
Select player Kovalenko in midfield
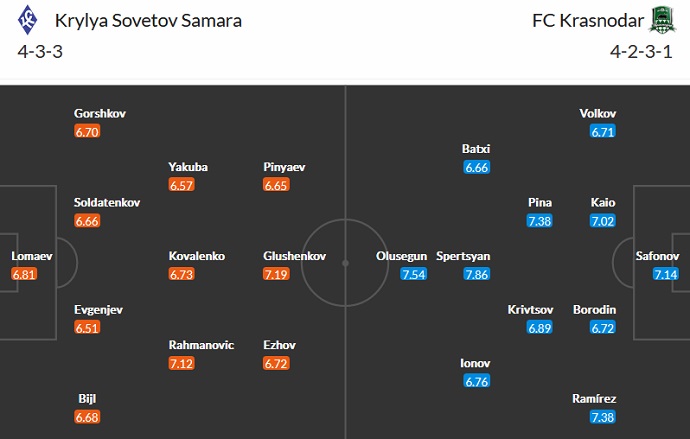[x=197, y=256]
